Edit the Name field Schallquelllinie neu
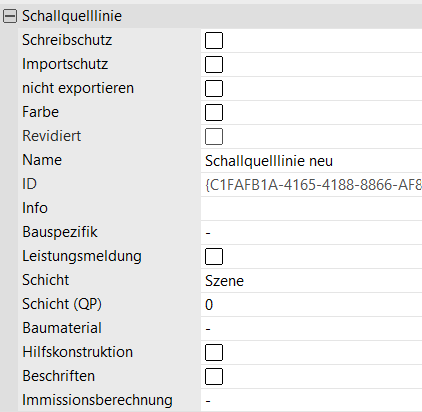422x412 pixels. click(311, 161)
